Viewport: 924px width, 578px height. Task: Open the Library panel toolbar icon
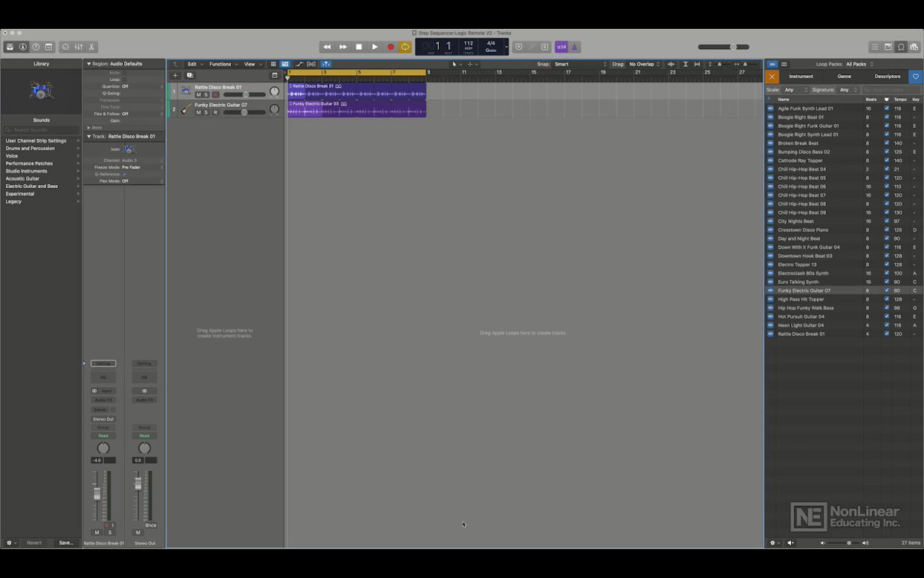tap(10, 47)
